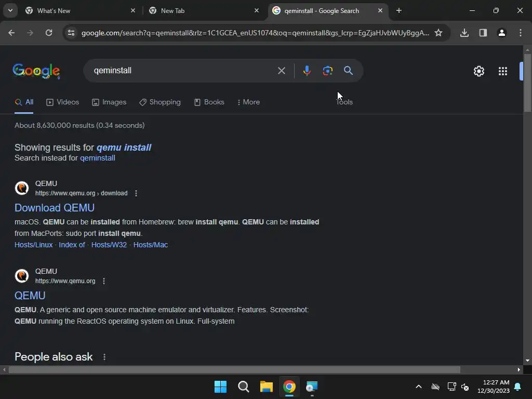Open the Chrome three-dot menu
The height and width of the screenshot is (399, 532).
(521, 33)
